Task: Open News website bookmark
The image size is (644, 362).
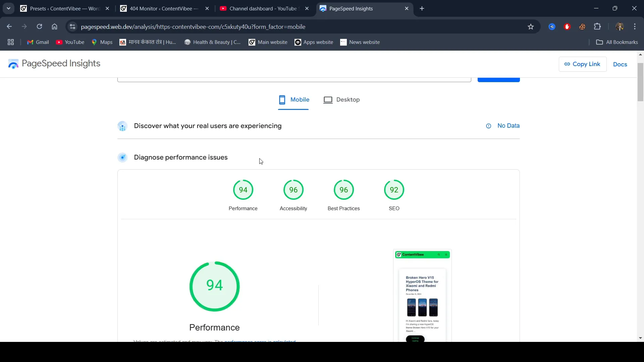Action: 360,42
